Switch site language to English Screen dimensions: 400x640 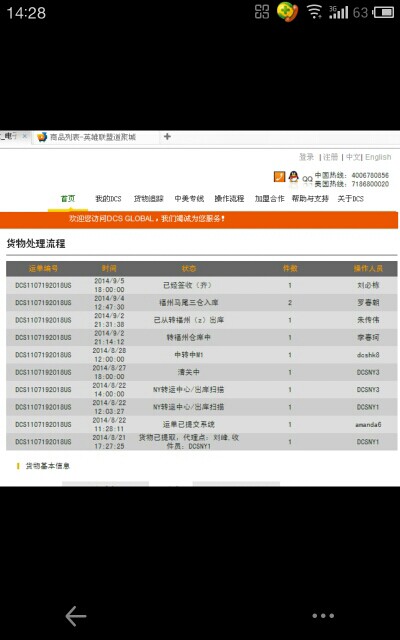pyautogui.click(x=378, y=157)
